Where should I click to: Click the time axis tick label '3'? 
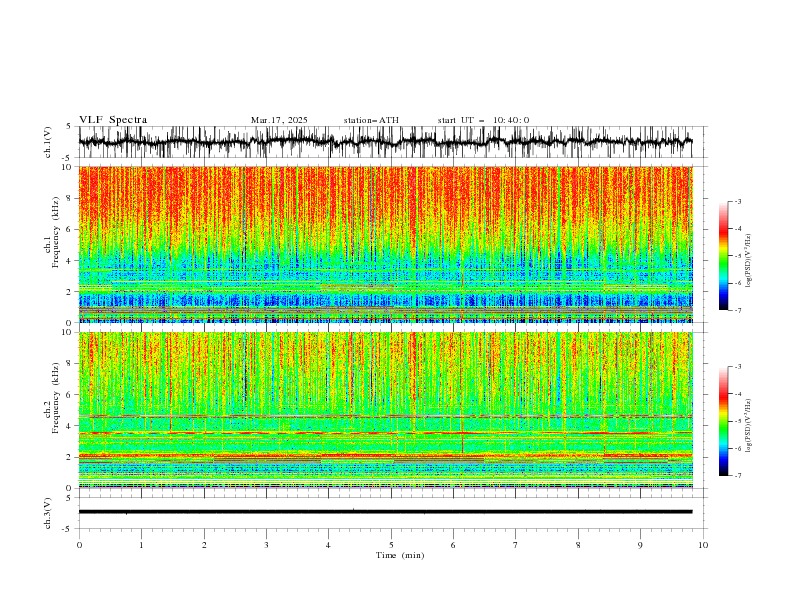point(266,545)
